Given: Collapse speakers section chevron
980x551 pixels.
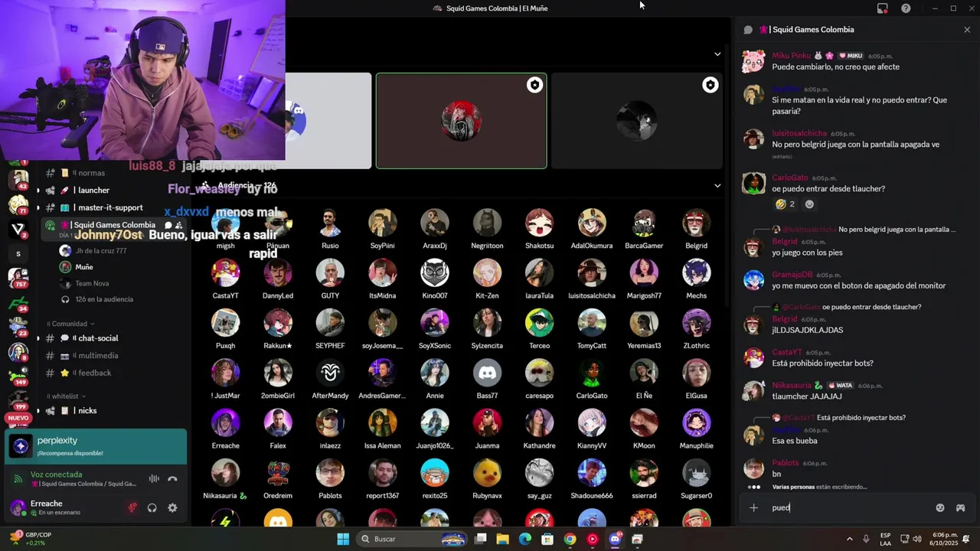Looking at the screenshot, I should pyautogui.click(x=717, y=54).
